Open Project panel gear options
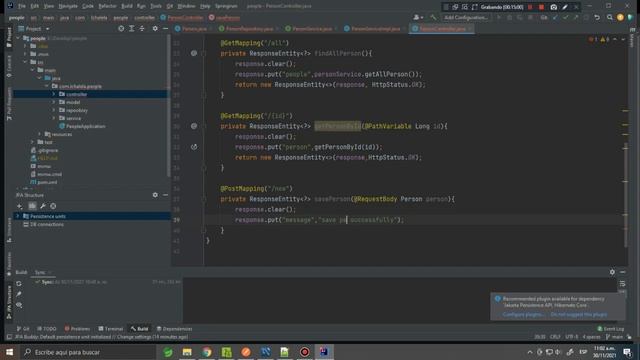This screenshot has width=640, height=360. 155,29
